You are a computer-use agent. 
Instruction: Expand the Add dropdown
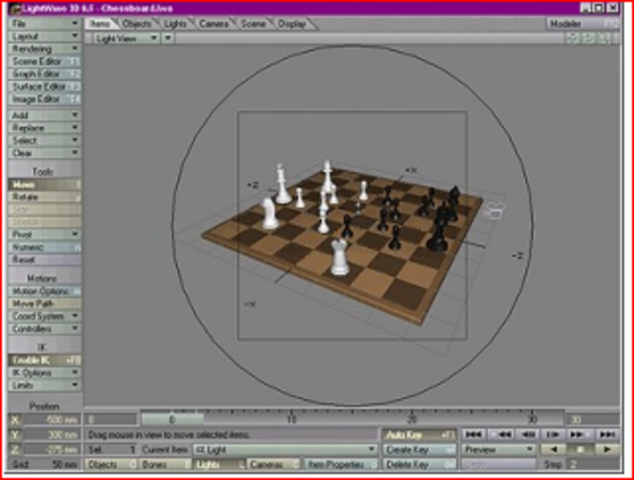point(44,115)
